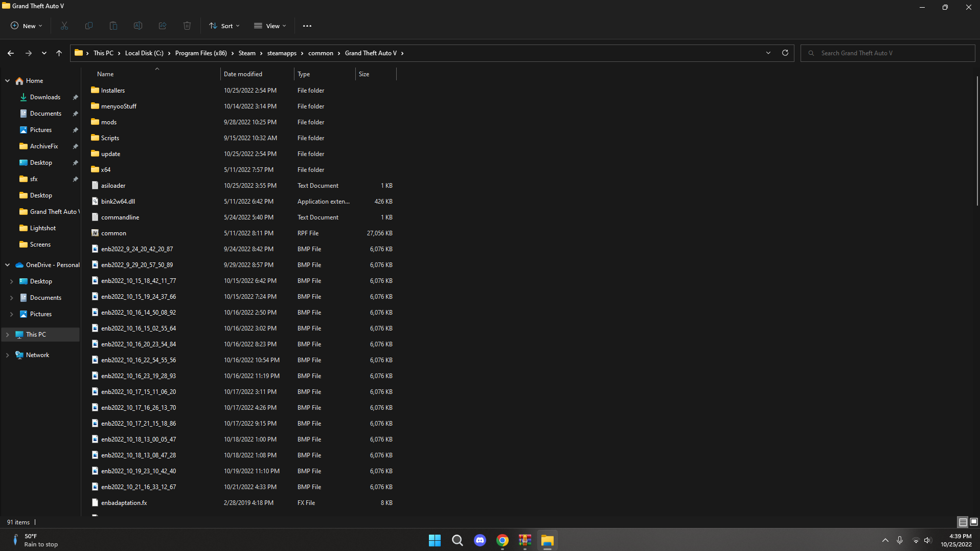Click the Copy toolbar icon
This screenshot has height=551, width=980.
pos(88,26)
